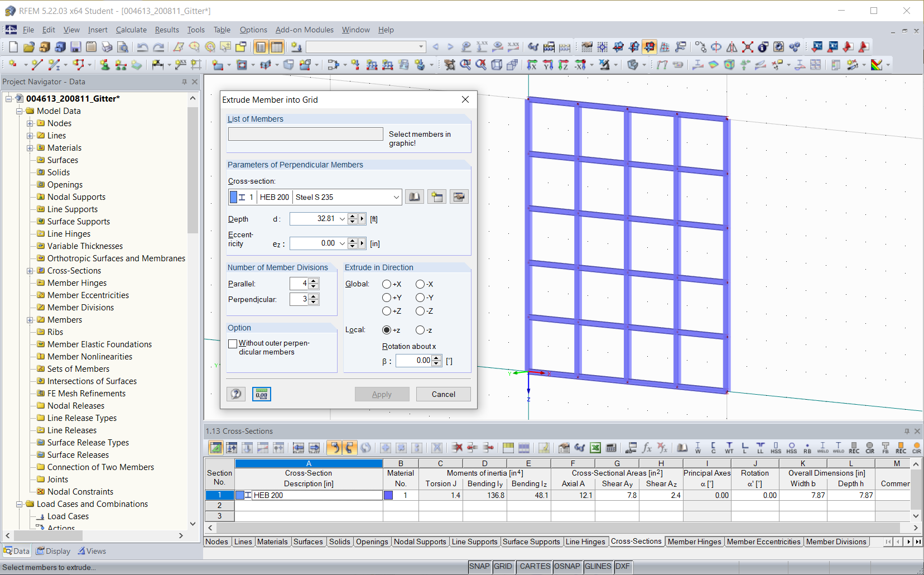Open the Print icon in the toolbar
924x575 pixels.
(x=107, y=47)
